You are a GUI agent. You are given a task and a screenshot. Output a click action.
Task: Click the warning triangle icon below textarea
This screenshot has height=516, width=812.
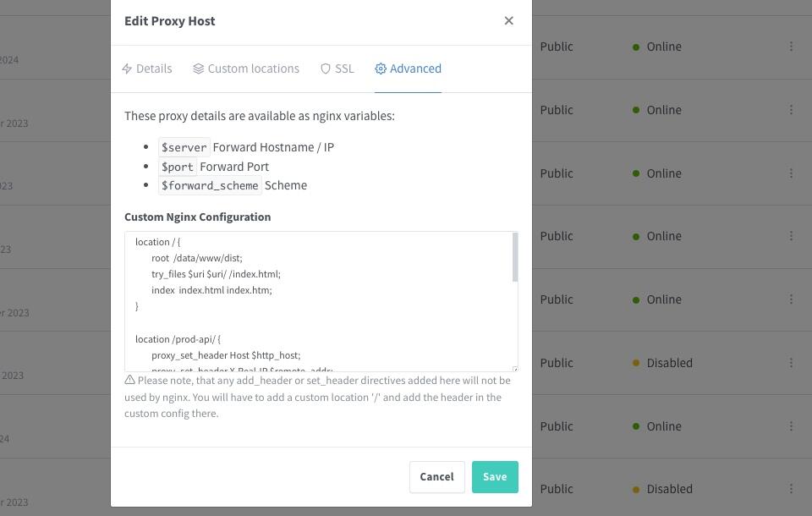pyautogui.click(x=130, y=381)
